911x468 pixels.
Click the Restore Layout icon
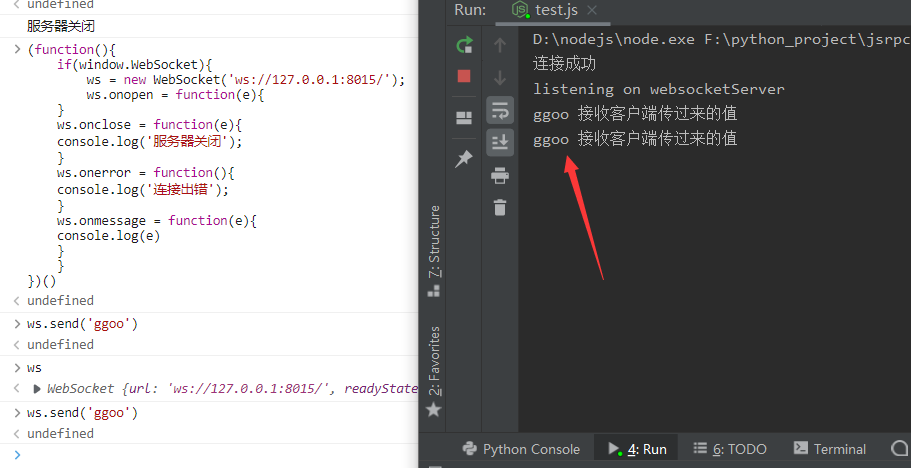(x=464, y=117)
